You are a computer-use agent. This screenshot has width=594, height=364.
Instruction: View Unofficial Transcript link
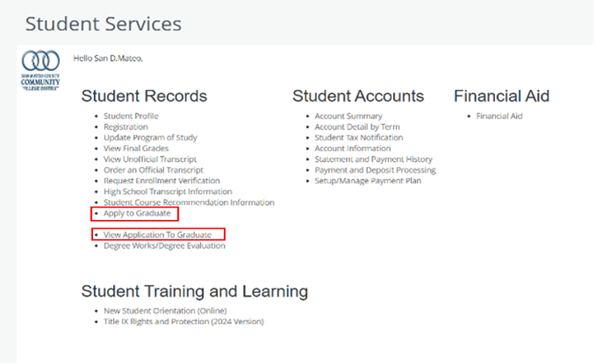click(x=150, y=159)
